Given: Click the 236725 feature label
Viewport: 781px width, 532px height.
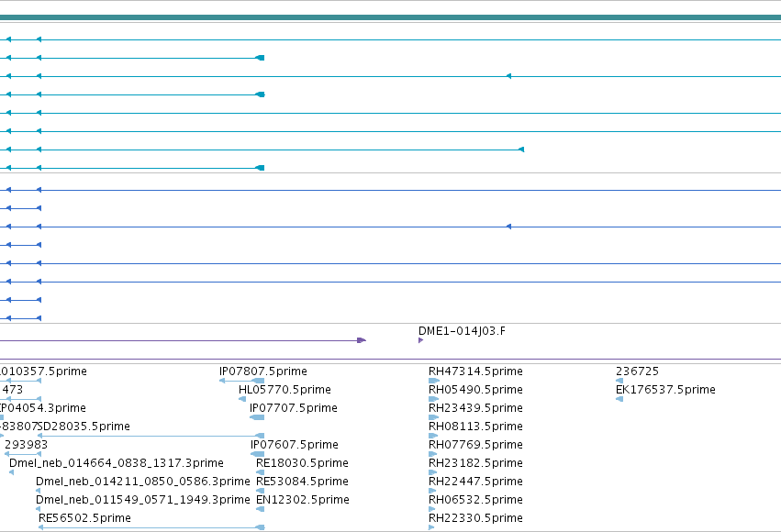Looking at the screenshot, I should pyautogui.click(x=637, y=371).
